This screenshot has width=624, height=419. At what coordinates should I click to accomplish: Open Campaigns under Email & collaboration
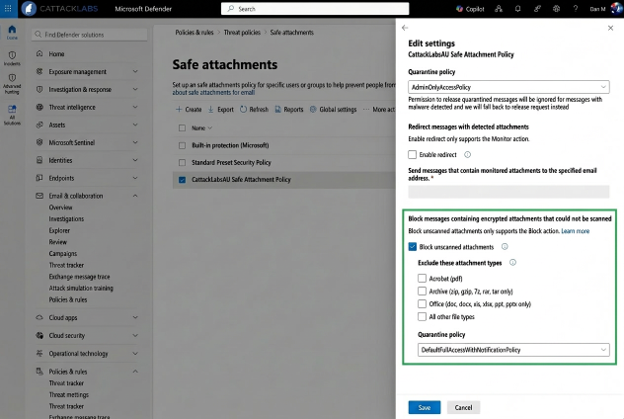click(x=63, y=253)
